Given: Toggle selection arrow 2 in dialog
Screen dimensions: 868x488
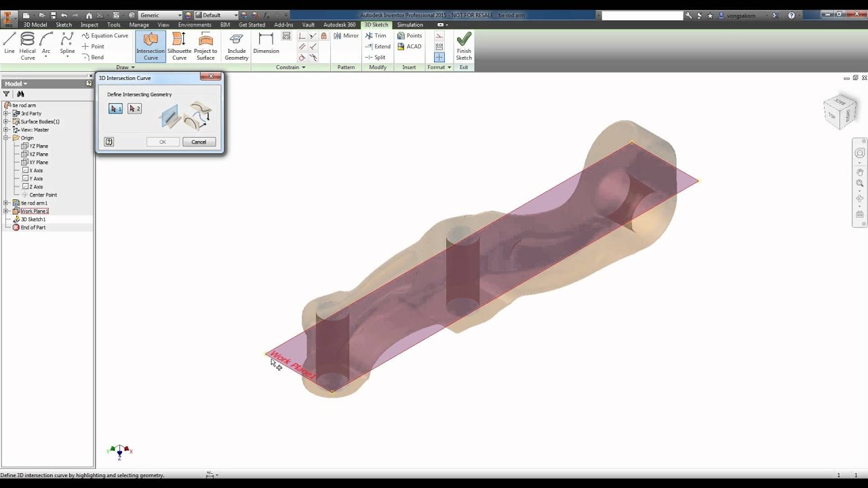Looking at the screenshot, I should (x=134, y=108).
